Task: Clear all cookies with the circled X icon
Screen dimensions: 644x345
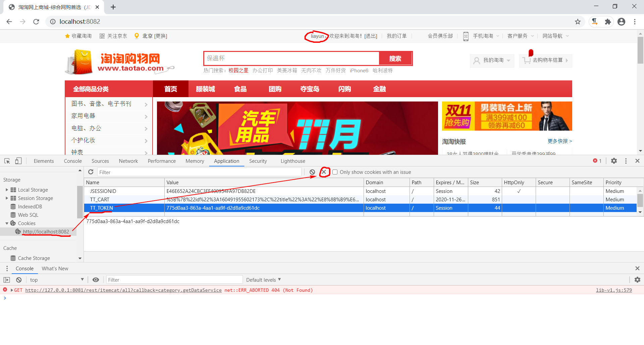Action: click(x=324, y=172)
